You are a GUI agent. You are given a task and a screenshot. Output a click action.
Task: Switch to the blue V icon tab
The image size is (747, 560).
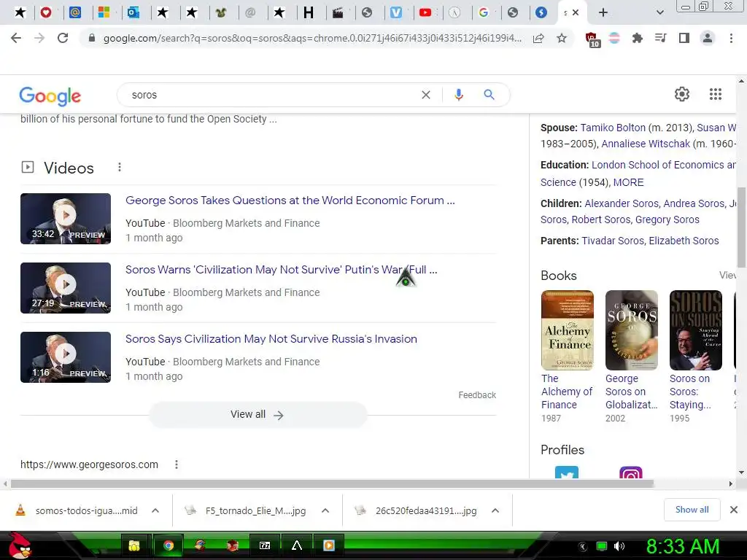coord(396,12)
